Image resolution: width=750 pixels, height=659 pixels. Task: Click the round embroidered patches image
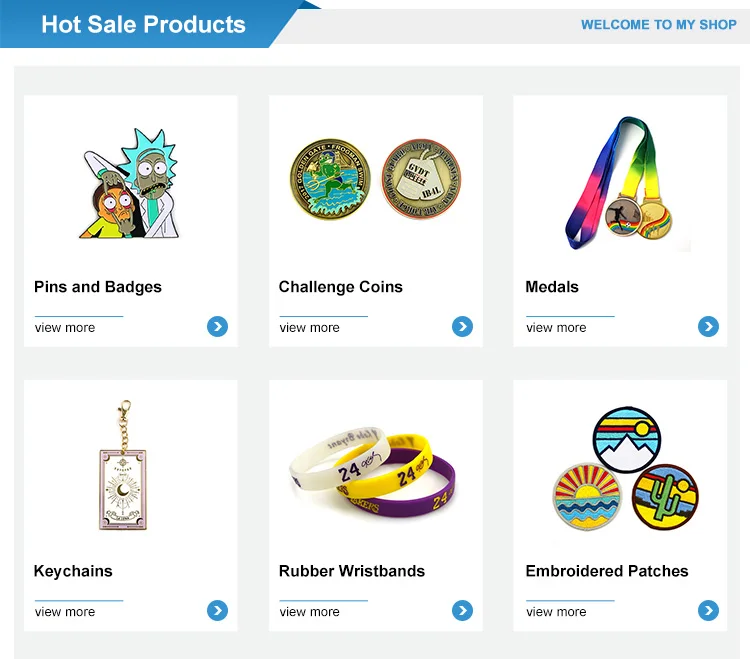626,469
